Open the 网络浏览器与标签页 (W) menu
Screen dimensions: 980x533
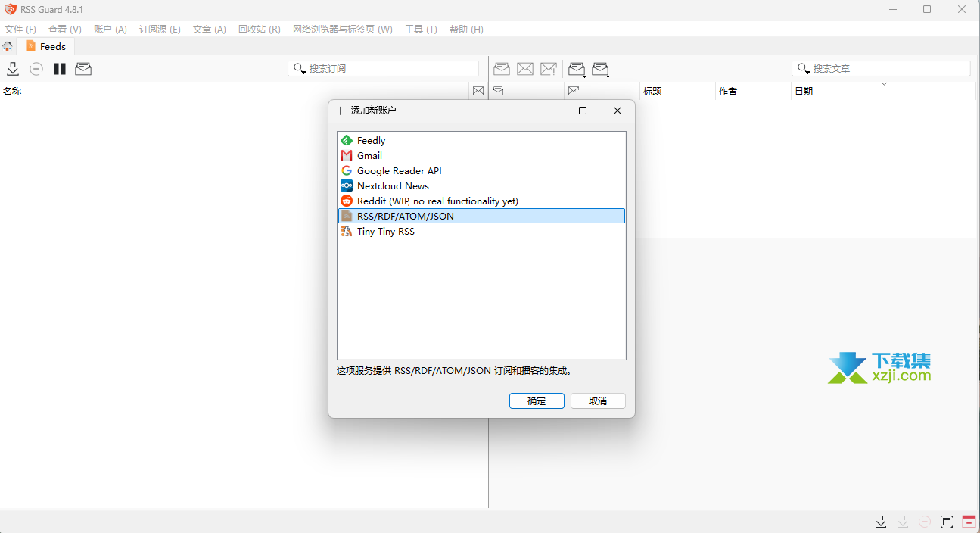click(x=343, y=30)
